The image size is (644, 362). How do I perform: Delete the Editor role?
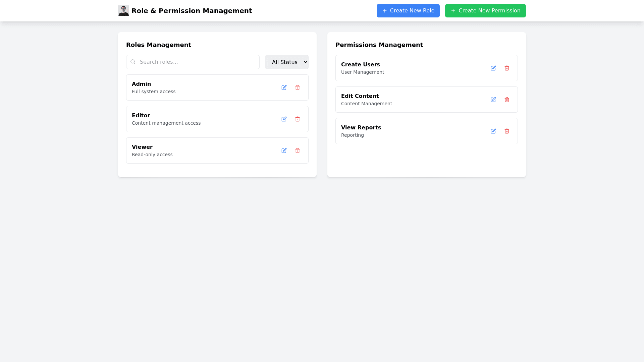pos(298,119)
